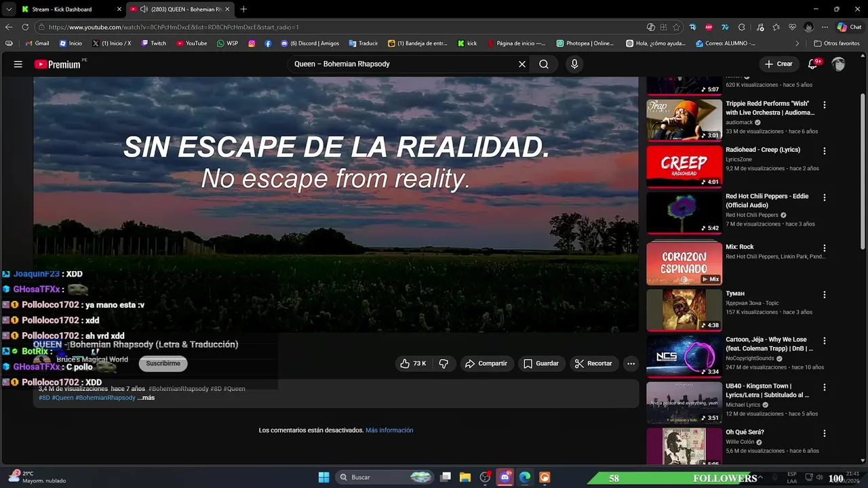This screenshot has width=868, height=488.
Task: Reload the current page
Action: [x=25, y=27]
